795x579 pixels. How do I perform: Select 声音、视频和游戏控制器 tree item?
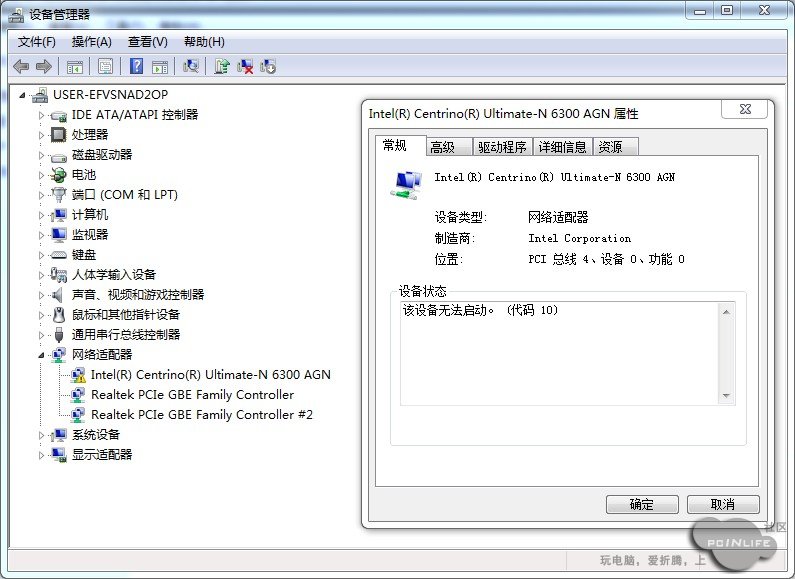137,295
